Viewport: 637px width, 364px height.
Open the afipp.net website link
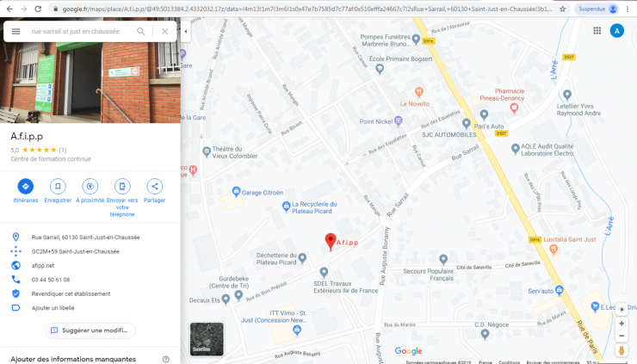[x=43, y=266]
